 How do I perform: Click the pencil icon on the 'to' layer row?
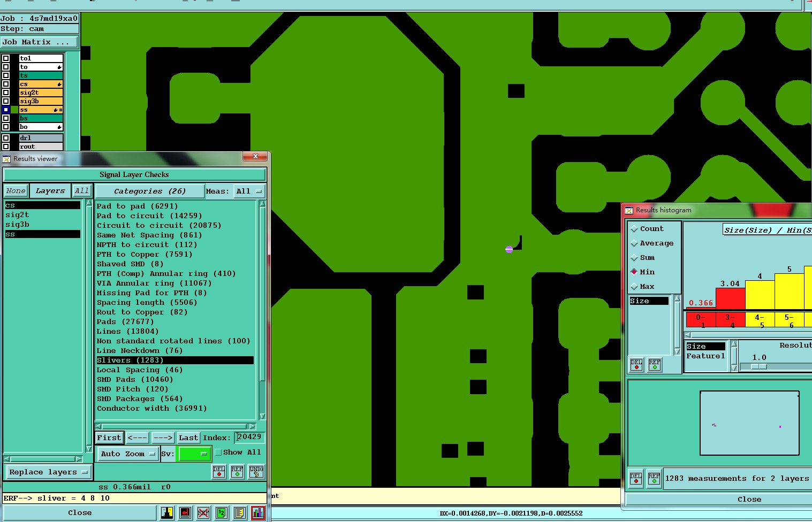[x=59, y=67]
